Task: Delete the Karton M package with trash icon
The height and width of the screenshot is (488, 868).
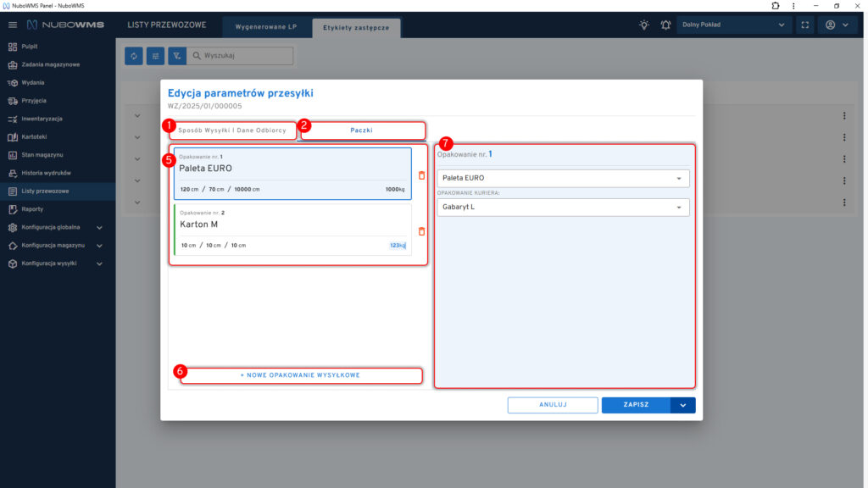Action: coord(422,230)
